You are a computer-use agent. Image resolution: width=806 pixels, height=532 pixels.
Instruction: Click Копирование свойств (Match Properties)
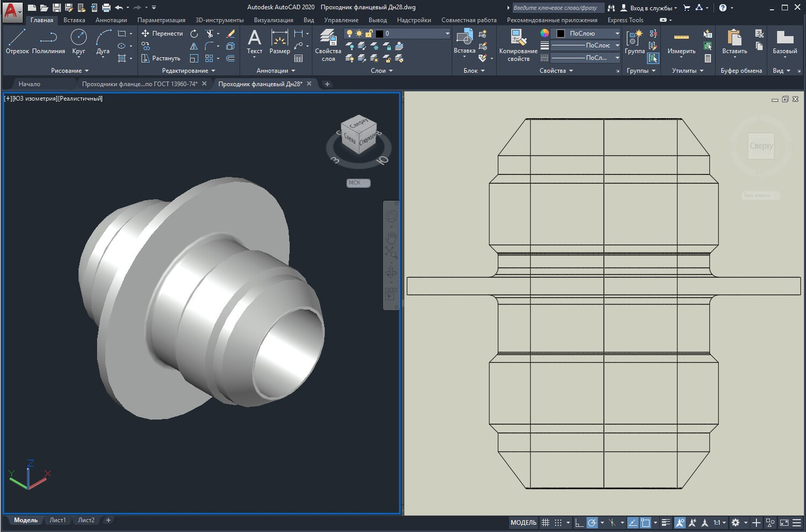coord(518,45)
